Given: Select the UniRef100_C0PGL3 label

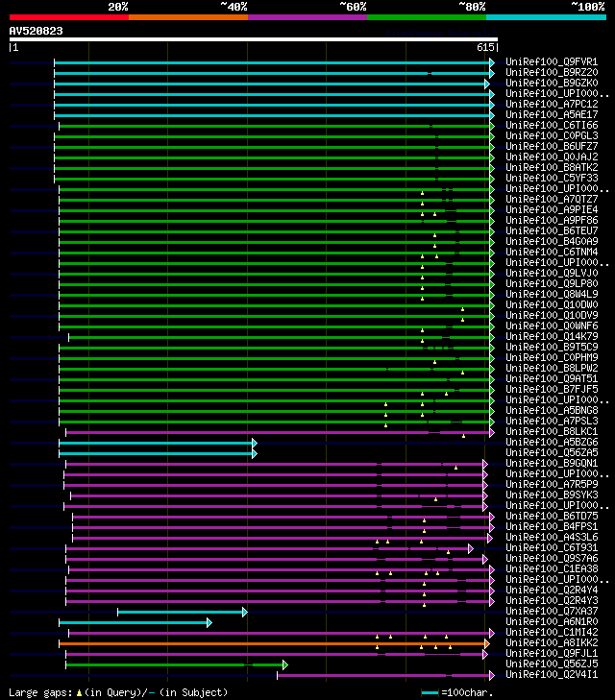Looking at the screenshot, I should click(x=552, y=135).
